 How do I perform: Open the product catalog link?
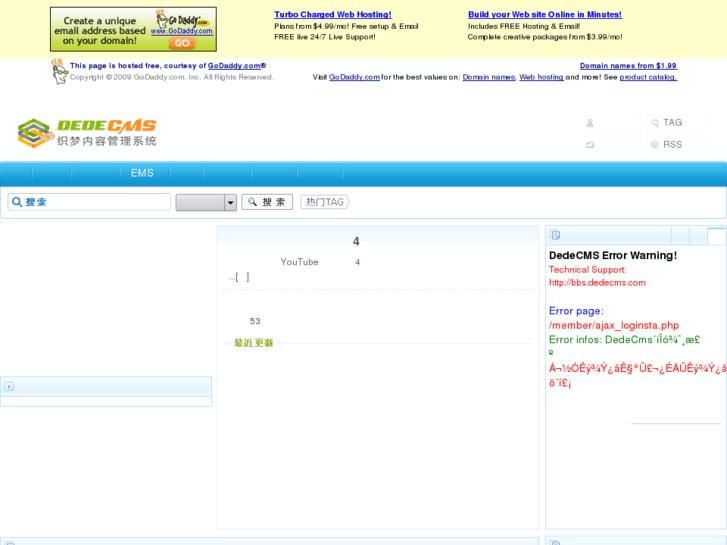[648, 77]
